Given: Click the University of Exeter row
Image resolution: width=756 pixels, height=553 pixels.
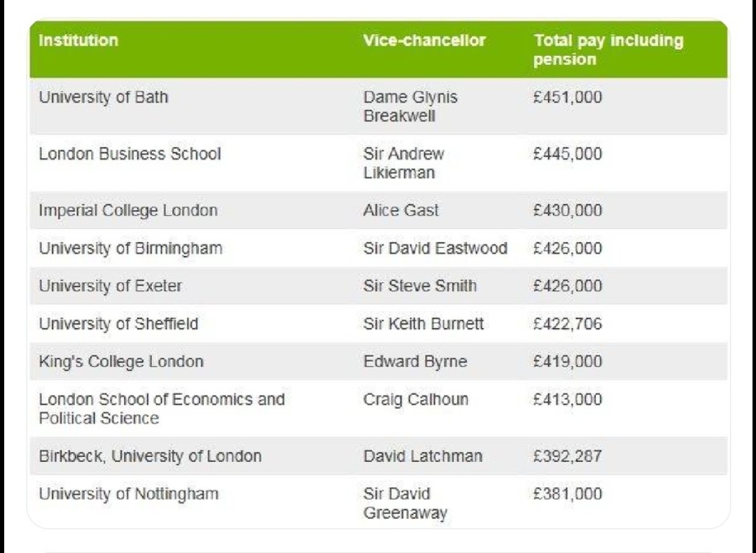Looking at the screenshot, I should point(378,286).
